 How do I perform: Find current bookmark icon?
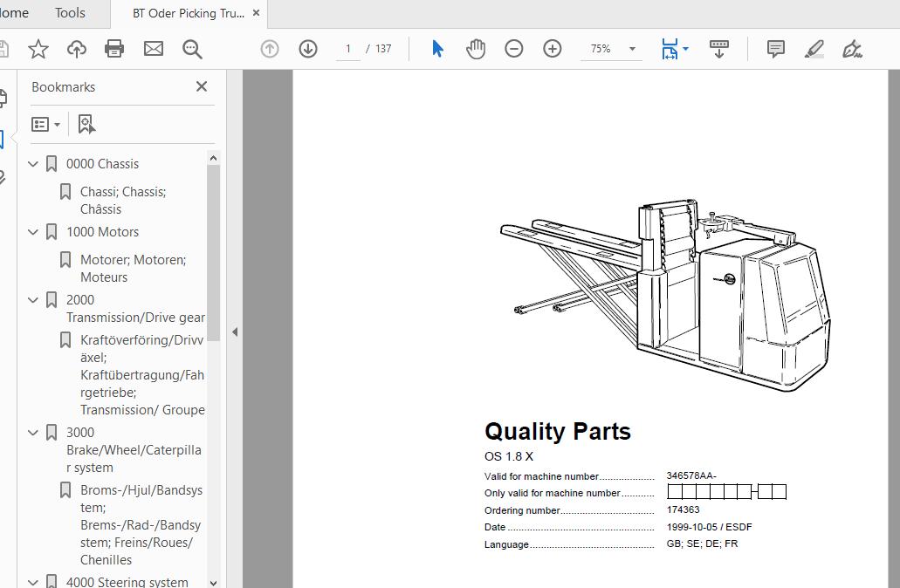click(x=86, y=124)
